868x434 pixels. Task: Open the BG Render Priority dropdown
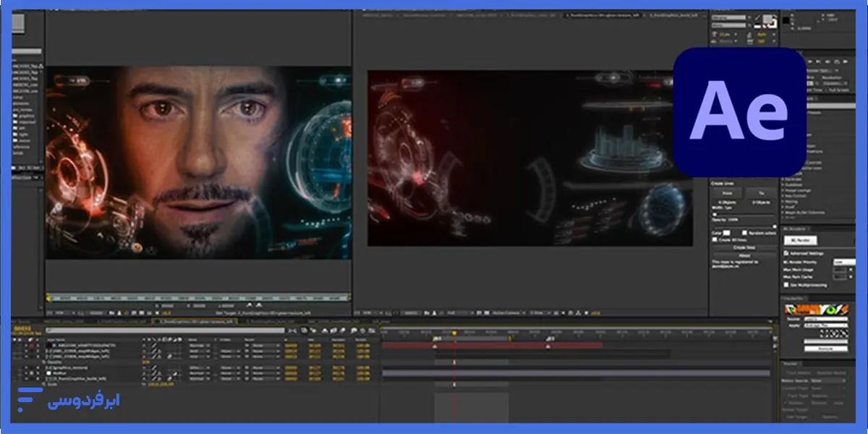coord(844,262)
